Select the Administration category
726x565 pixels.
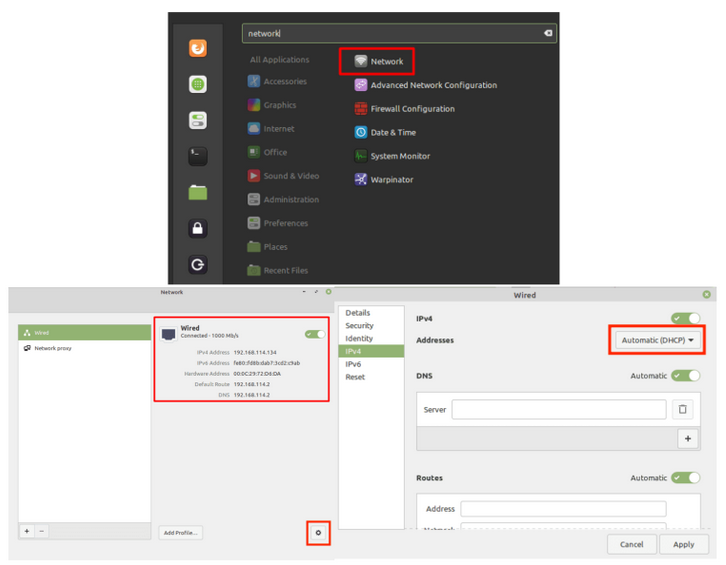click(283, 199)
